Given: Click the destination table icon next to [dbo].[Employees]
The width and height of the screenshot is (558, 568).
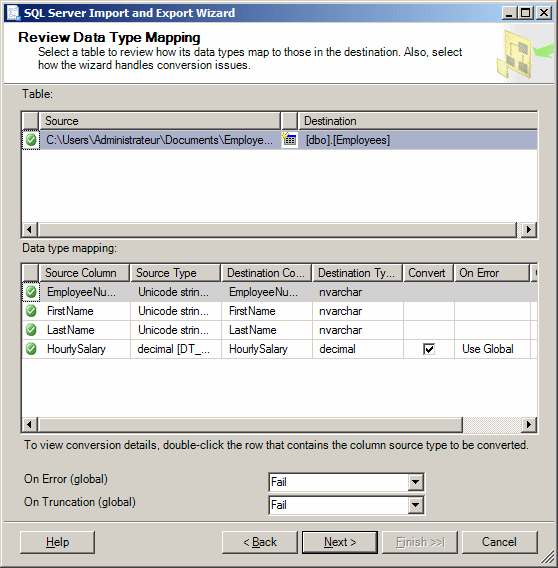Looking at the screenshot, I should coord(290,139).
